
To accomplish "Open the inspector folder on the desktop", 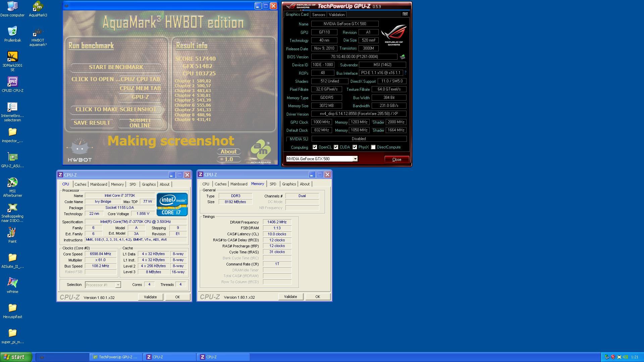I will (12, 135).
